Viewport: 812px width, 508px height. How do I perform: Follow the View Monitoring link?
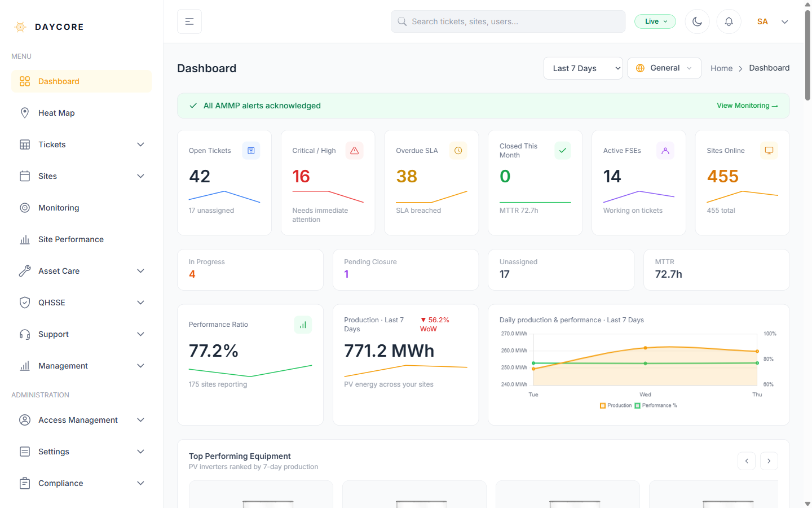747,106
